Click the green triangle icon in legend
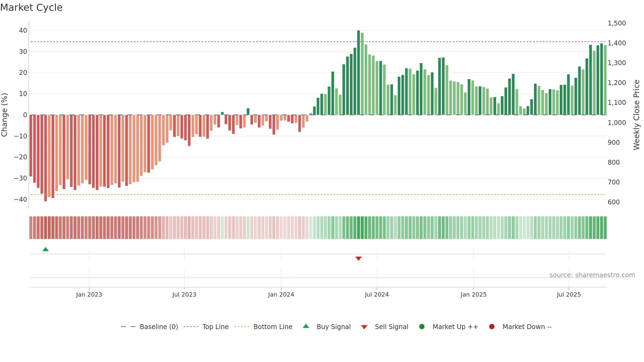 click(x=306, y=326)
